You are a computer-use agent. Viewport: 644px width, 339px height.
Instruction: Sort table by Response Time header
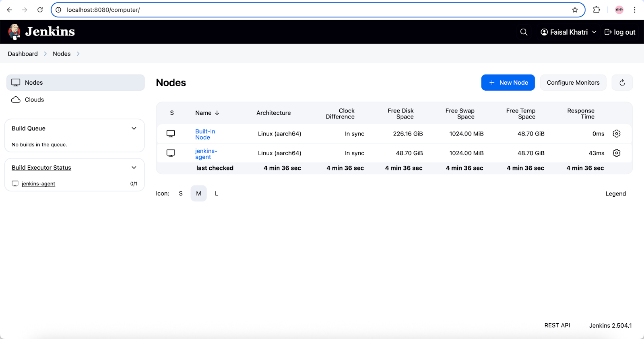(x=581, y=114)
